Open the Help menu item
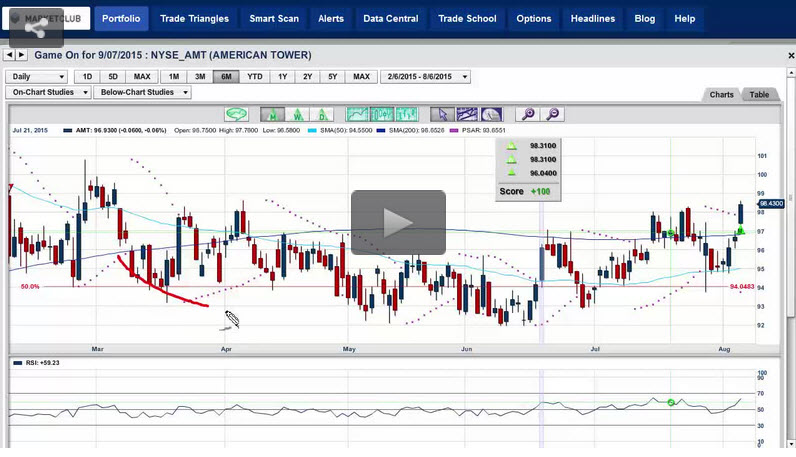This screenshot has width=796, height=457. coord(685,19)
